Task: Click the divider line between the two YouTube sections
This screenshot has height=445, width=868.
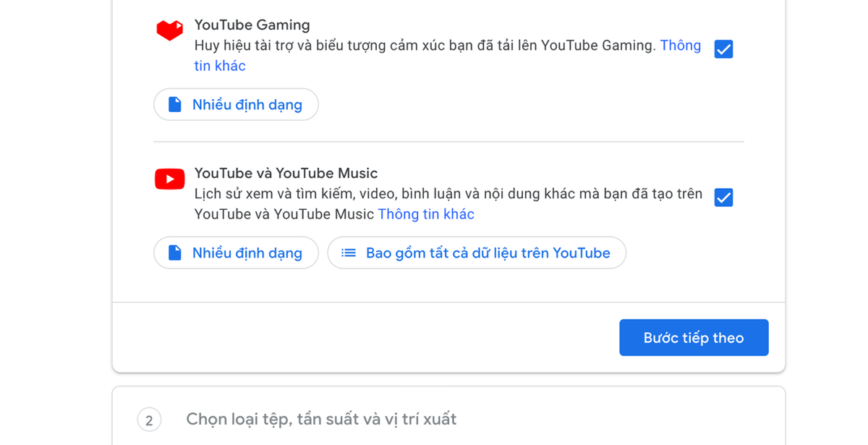Action: tap(448, 141)
